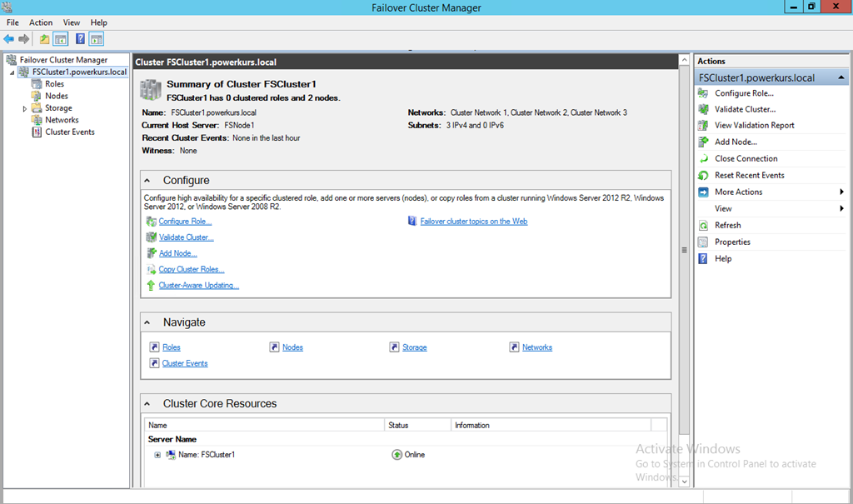
Task: Click the scroll down arrow in center pane
Action: point(685,482)
